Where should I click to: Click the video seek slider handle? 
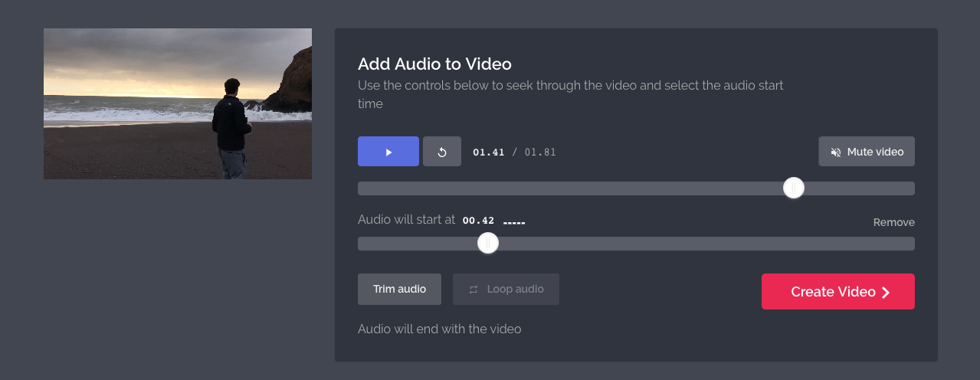coord(794,188)
